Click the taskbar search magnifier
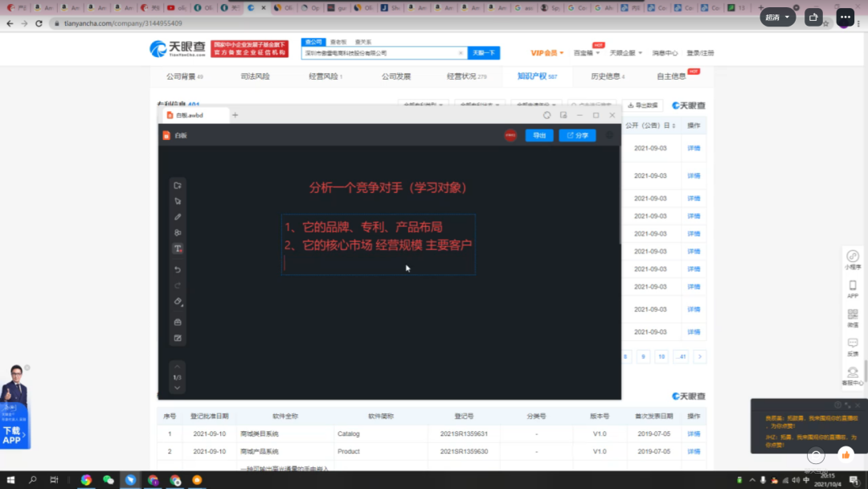The image size is (868, 489). tap(33, 480)
